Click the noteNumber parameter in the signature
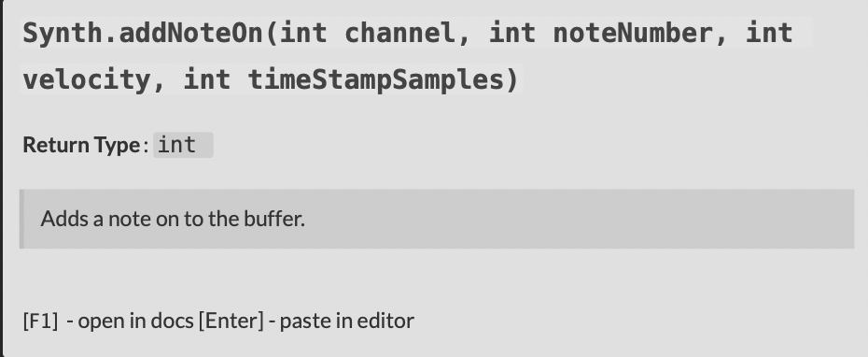Viewport: 868px width, 357px height. coord(632,34)
